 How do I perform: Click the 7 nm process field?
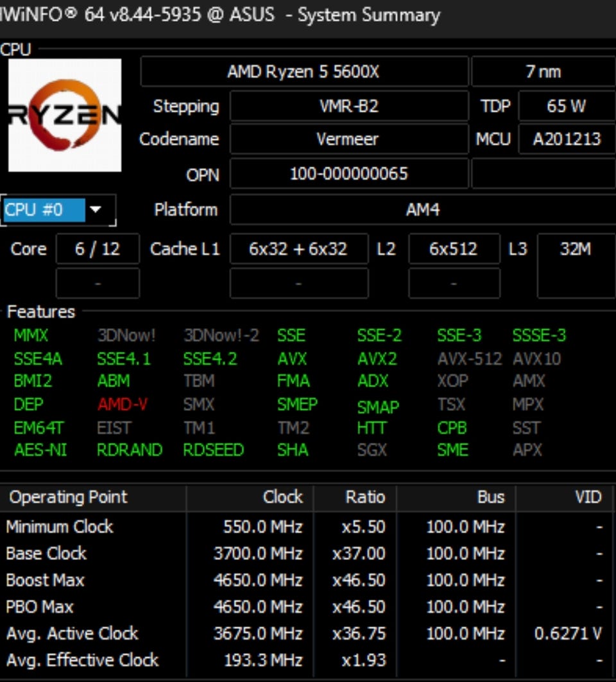(543, 71)
